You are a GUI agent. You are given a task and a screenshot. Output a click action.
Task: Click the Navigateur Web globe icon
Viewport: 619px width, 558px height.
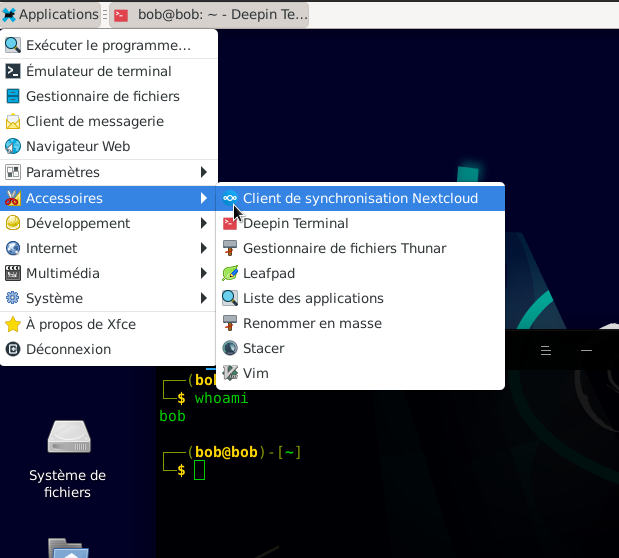[13, 146]
